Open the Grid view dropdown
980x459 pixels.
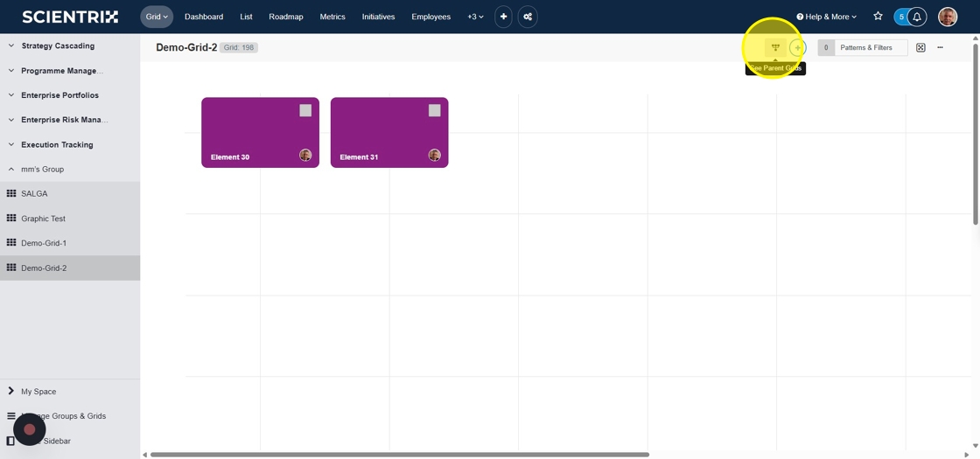point(157,17)
